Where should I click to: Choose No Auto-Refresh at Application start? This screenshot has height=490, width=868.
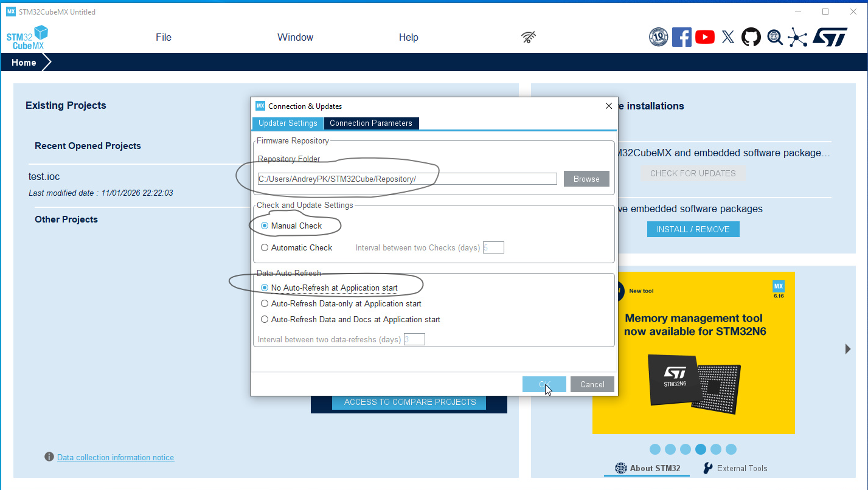265,288
